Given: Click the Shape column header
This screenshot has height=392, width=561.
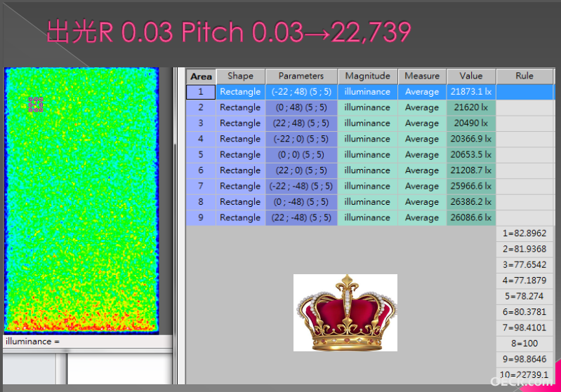Looking at the screenshot, I should click(x=240, y=76).
